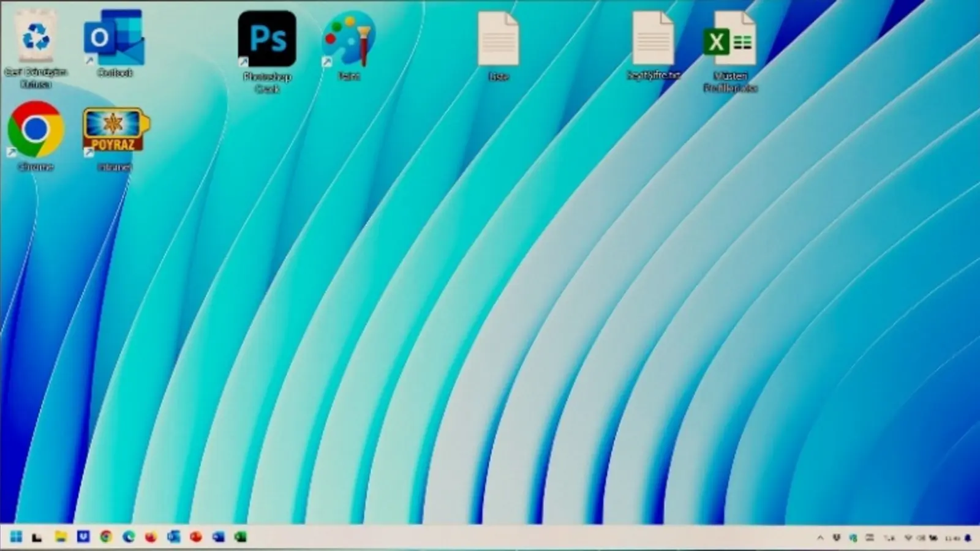Select the blank document file left of the .txt file
The height and width of the screenshot is (551, 980).
499,47
